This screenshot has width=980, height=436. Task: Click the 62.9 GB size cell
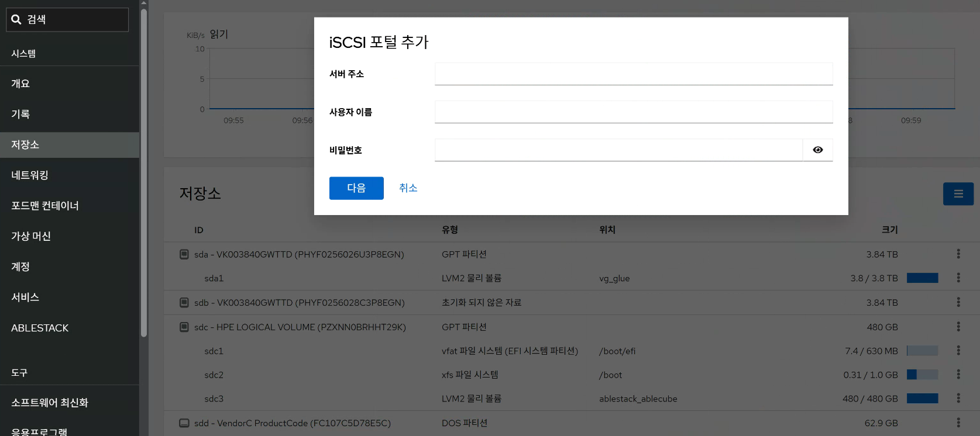click(x=881, y=423)
